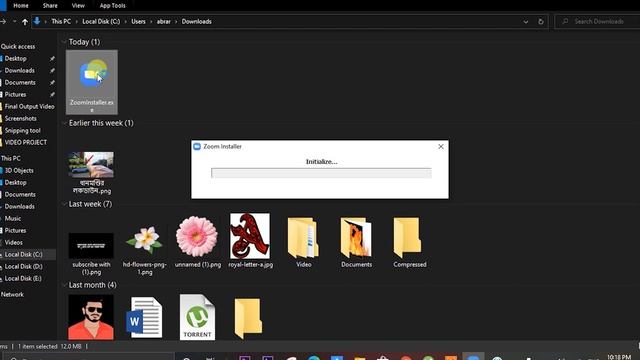Click the Zoom Installer progress bar
The image size is (640, 360).
[321, 173]
